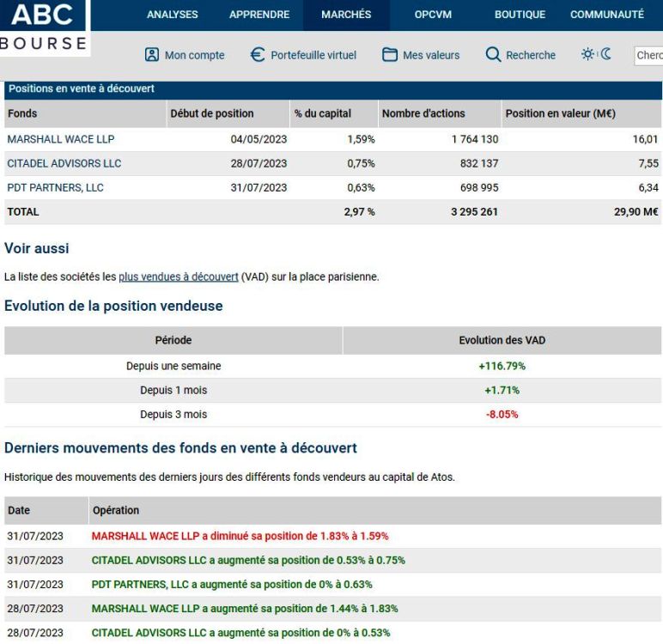
Task: Select the date 04/05/2023 cell
Action: [259, 139]
